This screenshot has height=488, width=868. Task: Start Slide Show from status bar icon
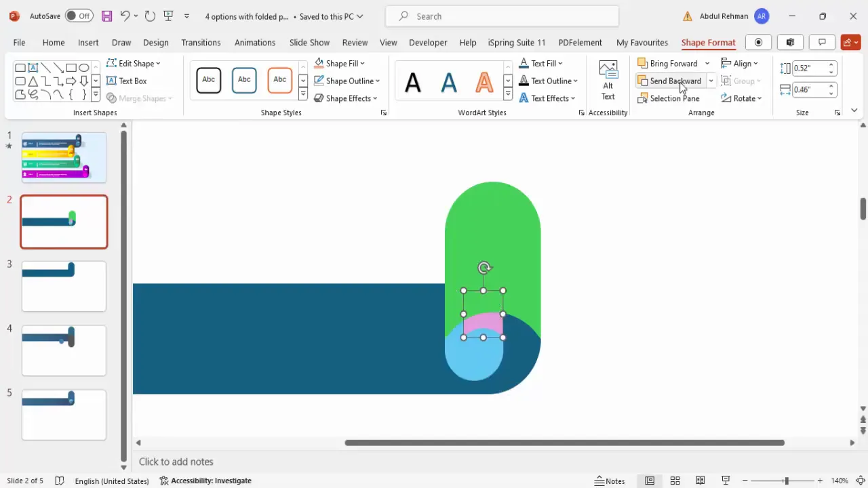coord(726,481)
